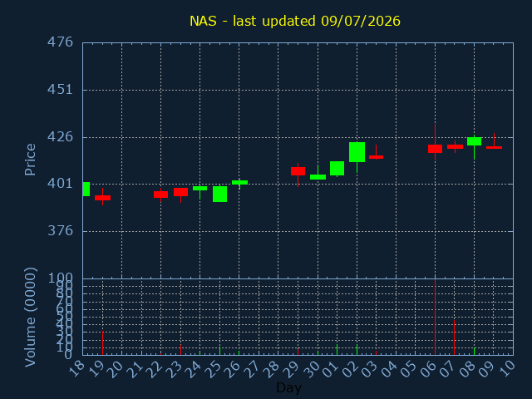532x399 pixels.
Task: Click the 376 price axis label
Action: [60, 231]
